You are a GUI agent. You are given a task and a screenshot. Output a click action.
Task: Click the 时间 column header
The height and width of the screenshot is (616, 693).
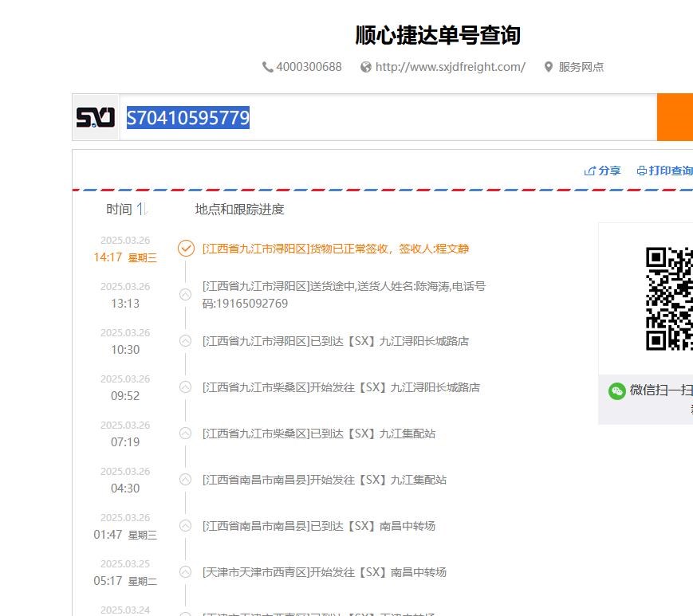pos(120,210)
